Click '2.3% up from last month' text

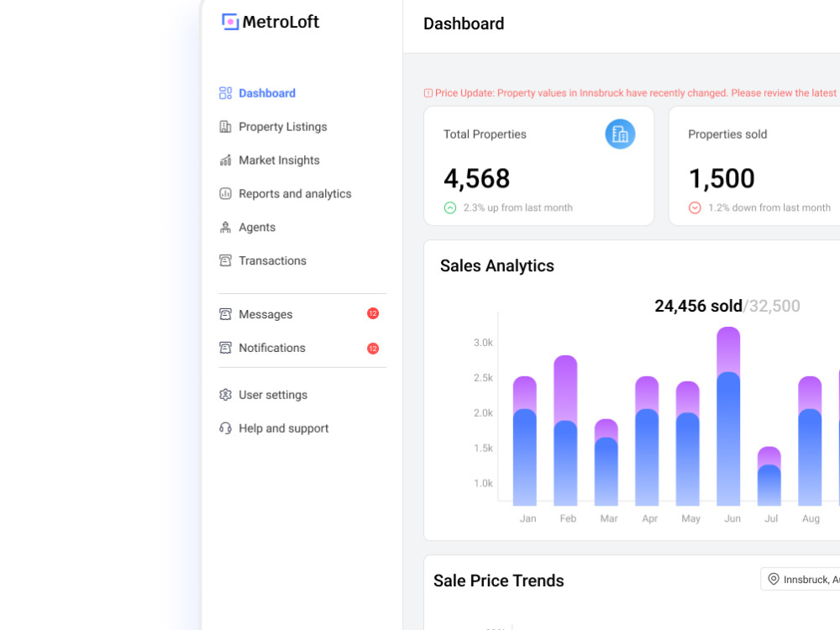(518, 207)
